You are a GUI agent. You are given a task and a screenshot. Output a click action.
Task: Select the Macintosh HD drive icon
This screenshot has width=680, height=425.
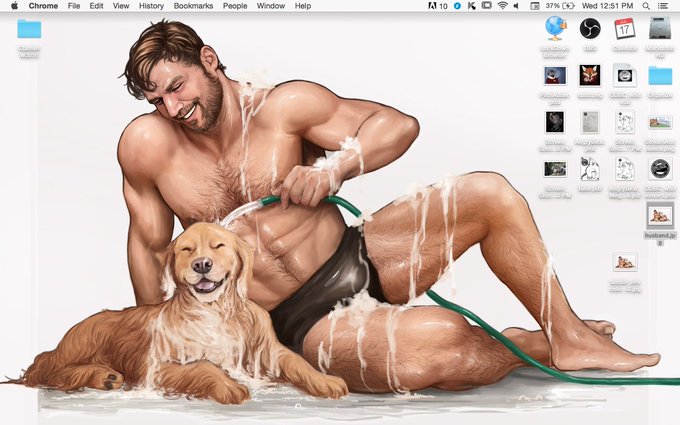click(x=660, y=29)
